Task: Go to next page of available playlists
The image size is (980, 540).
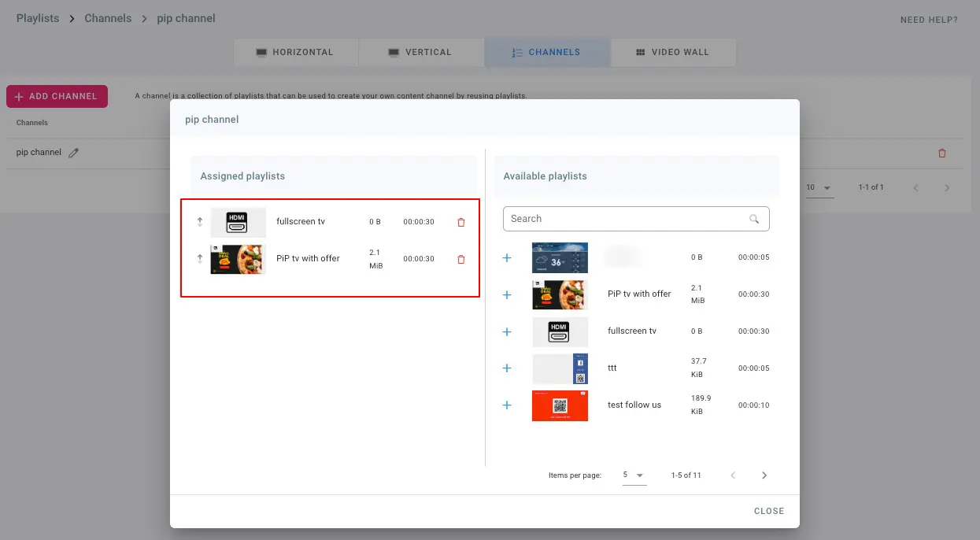Action: (764, 475)
